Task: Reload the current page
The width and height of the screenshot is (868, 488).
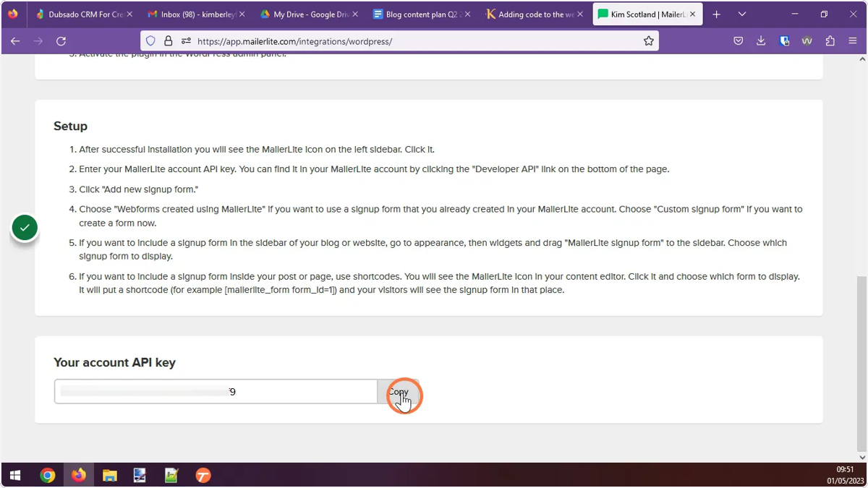Action: tap(61, 41)
